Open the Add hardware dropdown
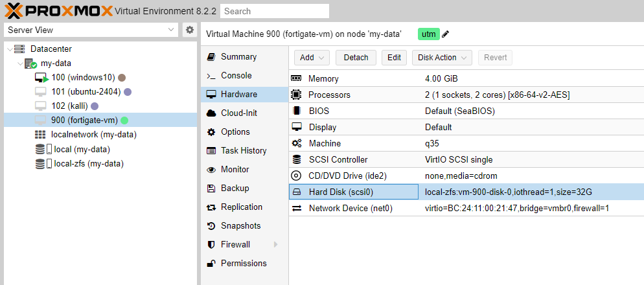This screenshot has height=285, width=644. [x=312, y=58]
